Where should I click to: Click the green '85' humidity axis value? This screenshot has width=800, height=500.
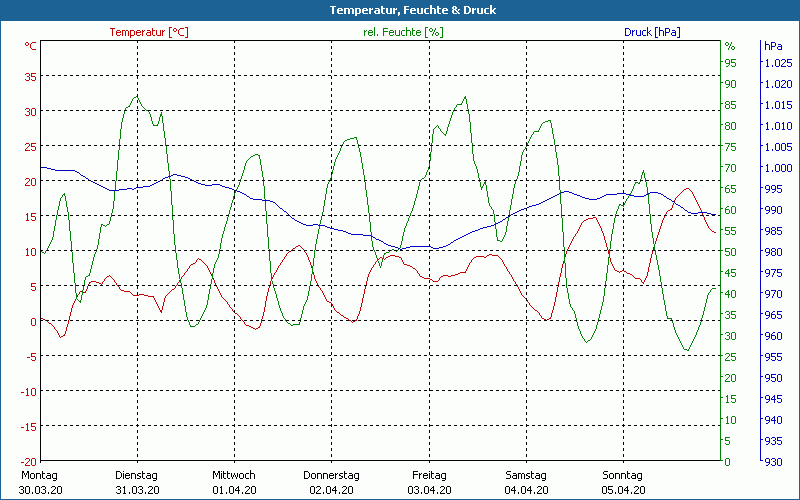(x=731, y=105)
